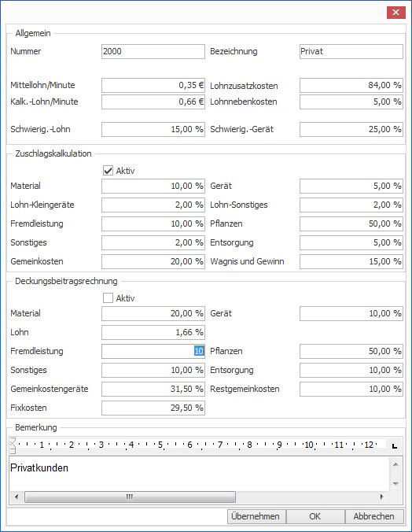The width and height of the screenshot is (412, 532).
Task: Click the Wagnis und Gewinn field
Action: click(x=351, y=262)
